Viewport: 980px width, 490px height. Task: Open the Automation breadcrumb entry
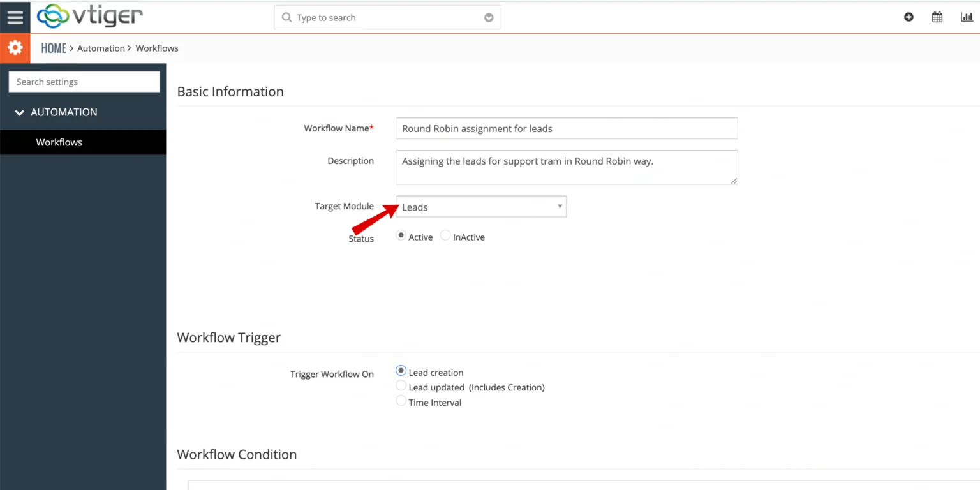coord(101,48)
